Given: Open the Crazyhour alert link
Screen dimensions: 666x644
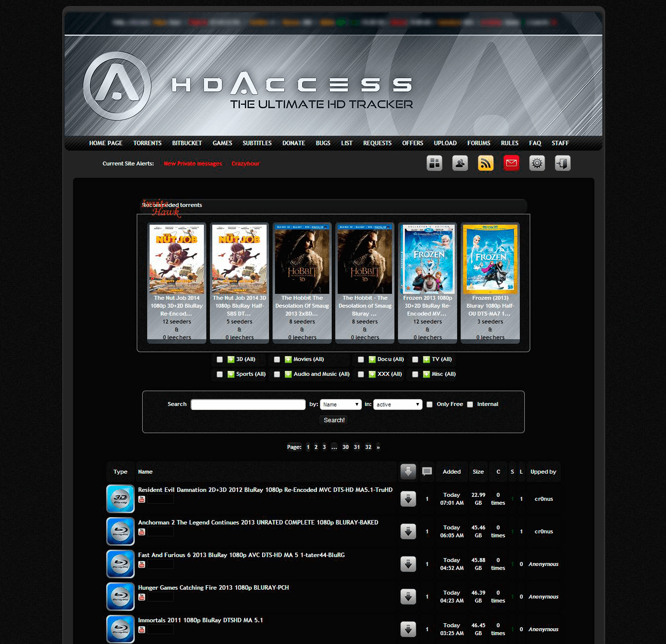Looking at the screenshot, I should pyautogui.click(x=245, y=163).
